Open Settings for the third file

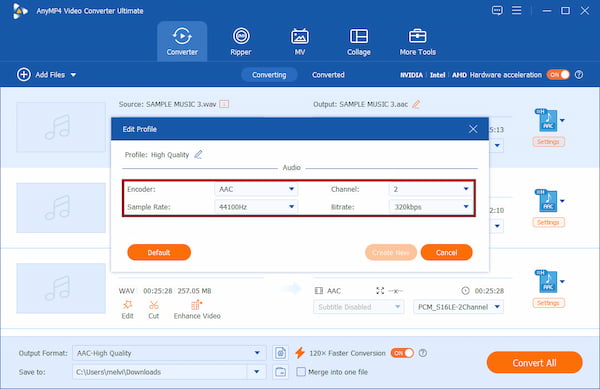548,303
